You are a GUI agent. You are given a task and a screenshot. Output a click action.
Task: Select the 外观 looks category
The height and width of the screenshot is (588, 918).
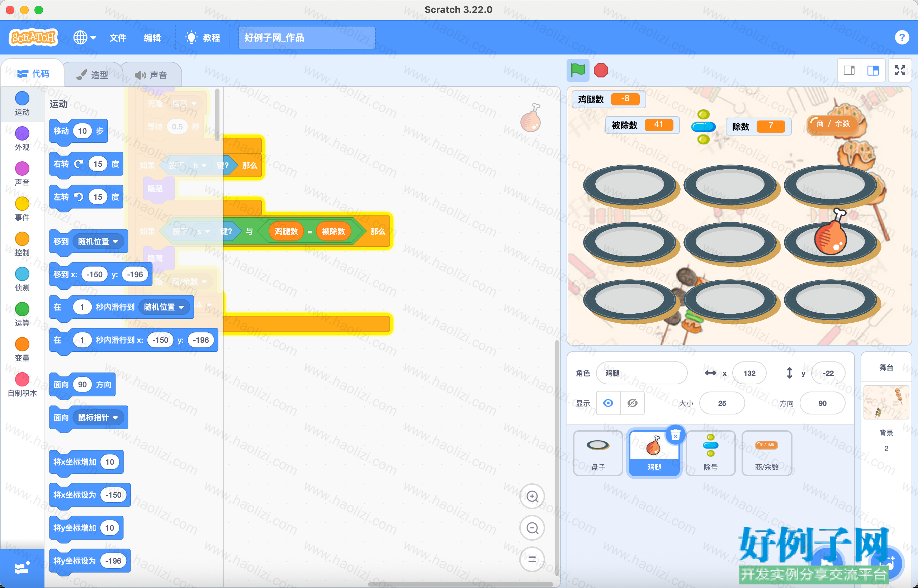click(22, 139)
